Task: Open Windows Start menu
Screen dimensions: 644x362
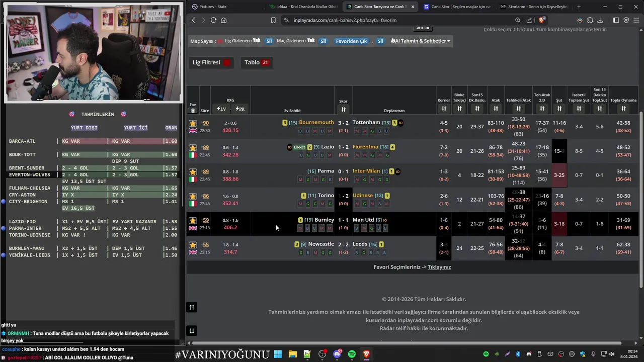Action: coord(278,354)
